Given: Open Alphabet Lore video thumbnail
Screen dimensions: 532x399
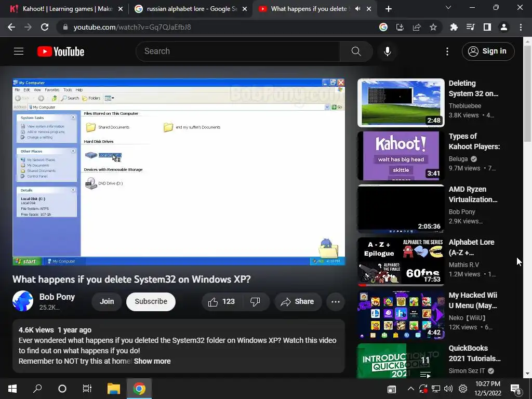Looking at the screenshot, I should pos(401,262).
